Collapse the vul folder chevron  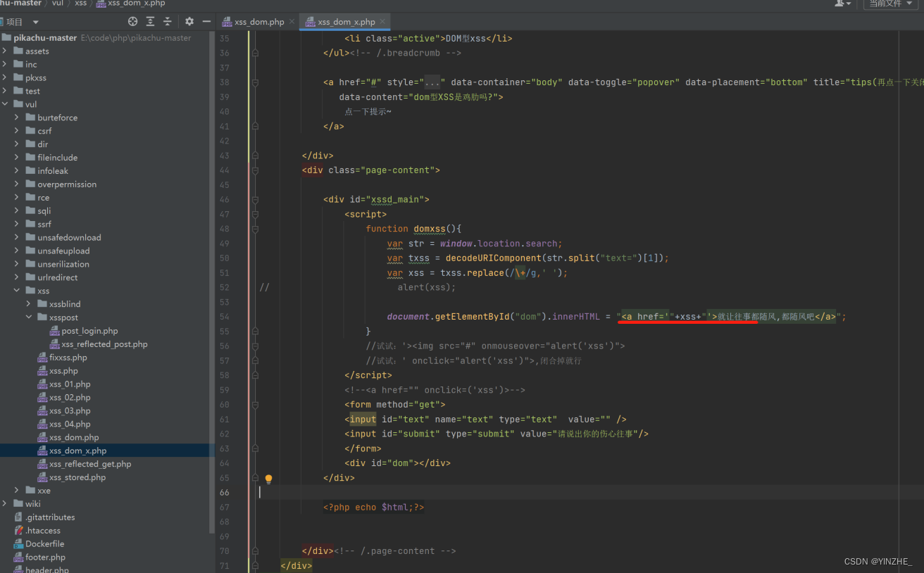pos(5,104)
